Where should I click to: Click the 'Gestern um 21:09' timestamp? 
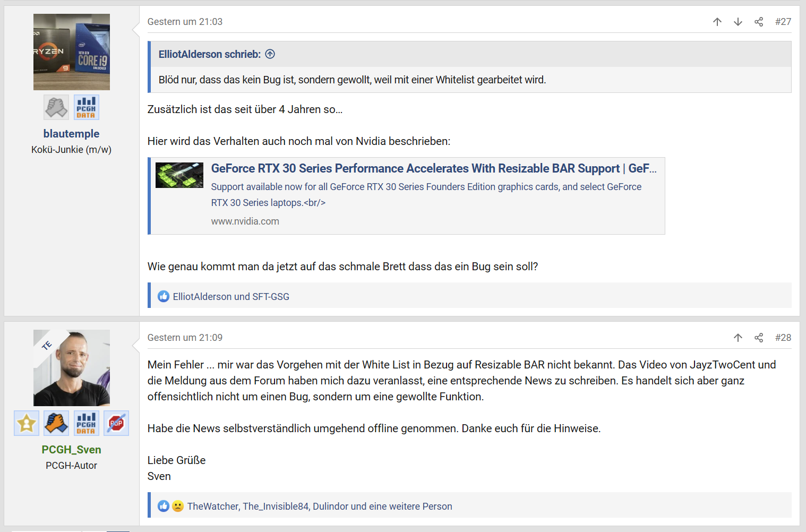coord(185,338)
